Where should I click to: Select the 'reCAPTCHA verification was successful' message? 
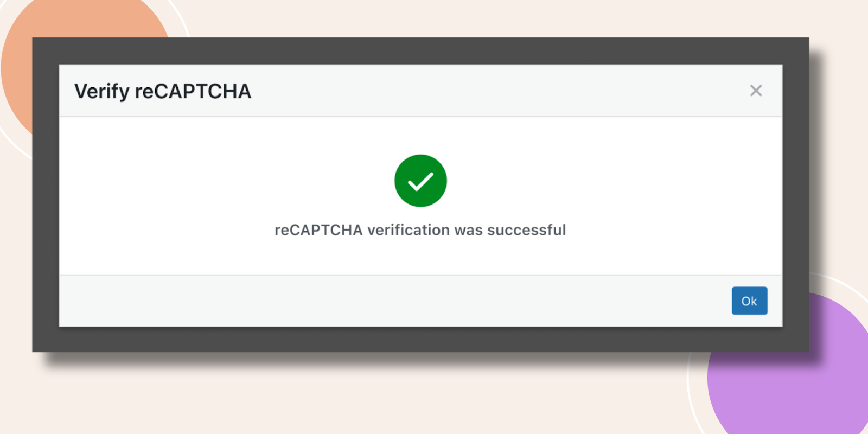point(420,229)
